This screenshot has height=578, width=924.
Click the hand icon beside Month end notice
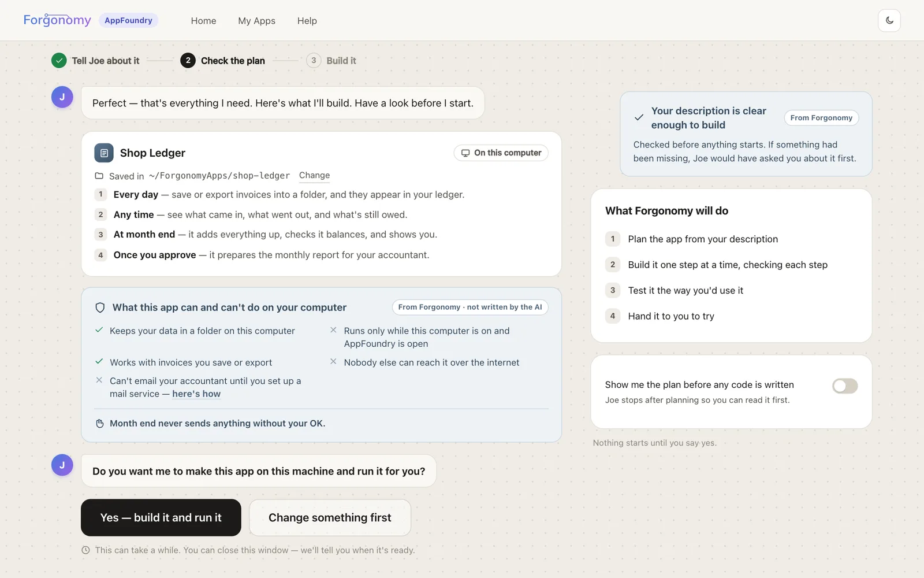(x=99, y=424)
